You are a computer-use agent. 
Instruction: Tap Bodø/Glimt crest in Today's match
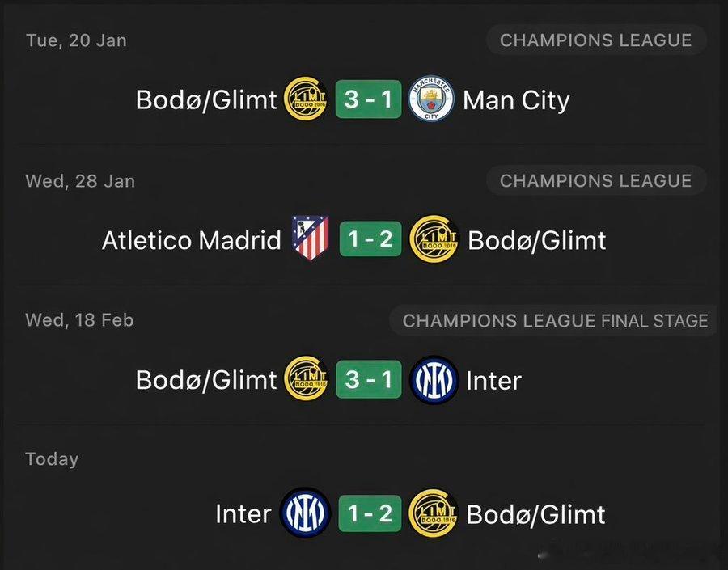434,513
